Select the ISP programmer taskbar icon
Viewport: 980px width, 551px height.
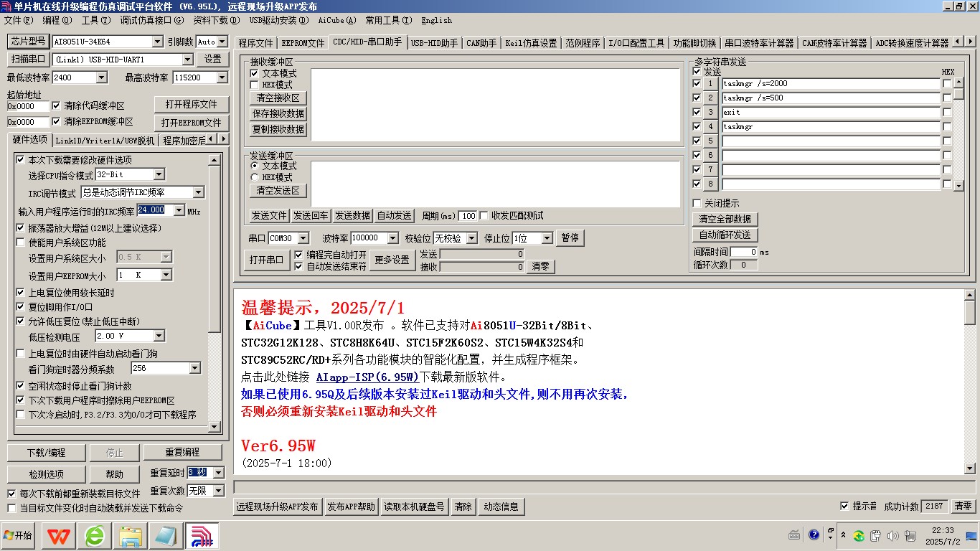tap(202, 536)
